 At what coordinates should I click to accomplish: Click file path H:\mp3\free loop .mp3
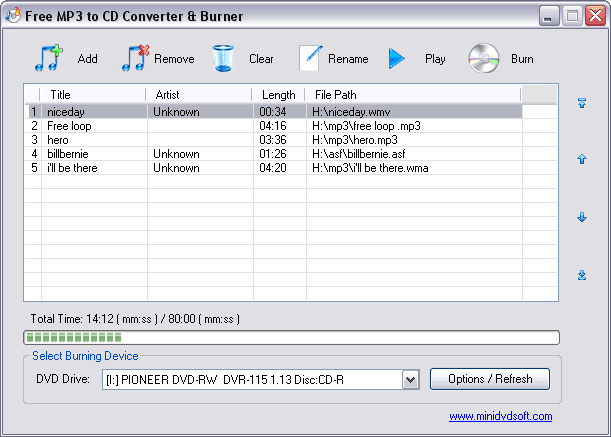(x=366, y=126)
